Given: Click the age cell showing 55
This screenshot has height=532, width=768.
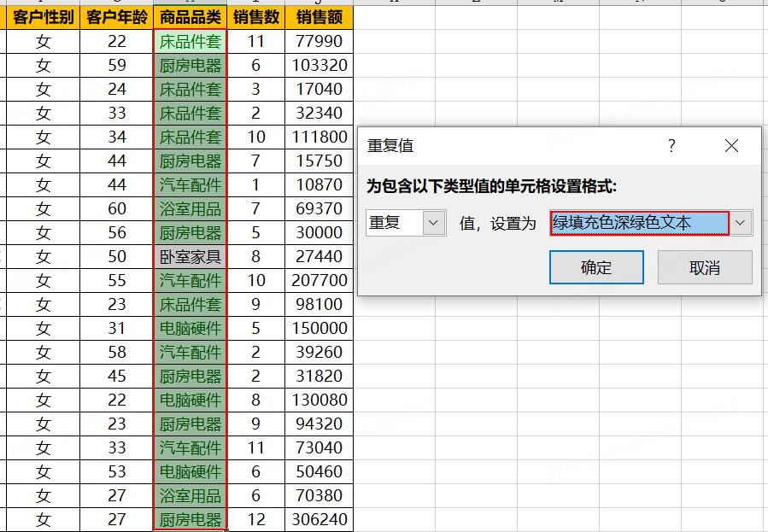Looking at the screenshot, I should [x=116, y=280].
